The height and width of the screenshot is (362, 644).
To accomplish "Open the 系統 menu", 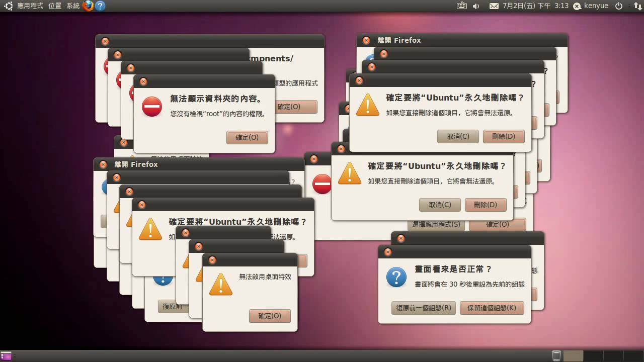I will [73, 6].
